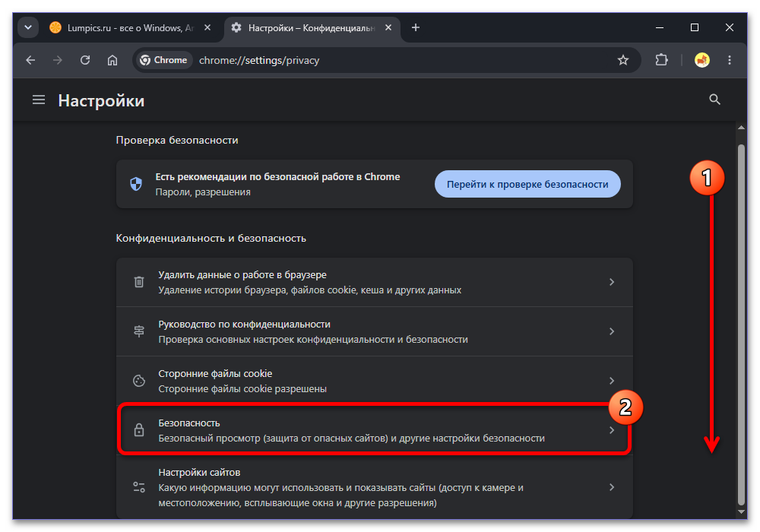Open the Chrome three-dot menu

[730, 60]
